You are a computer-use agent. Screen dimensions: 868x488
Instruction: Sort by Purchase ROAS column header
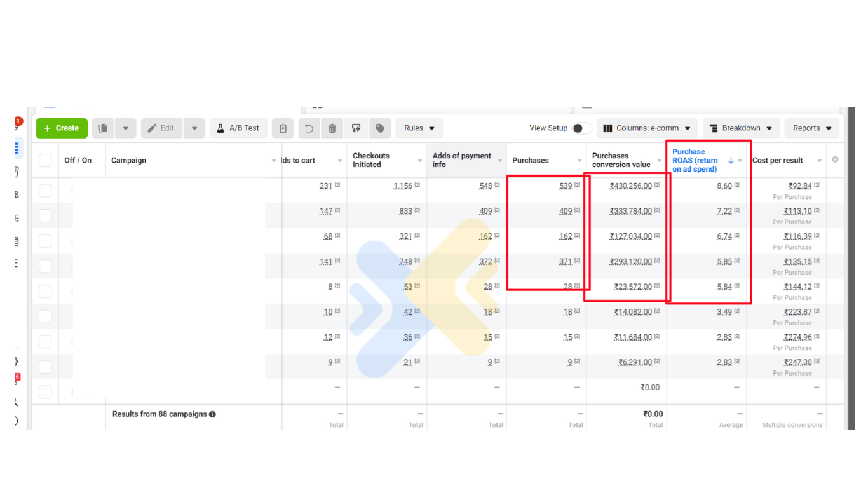pyautogui.click(x=695, y=160)
